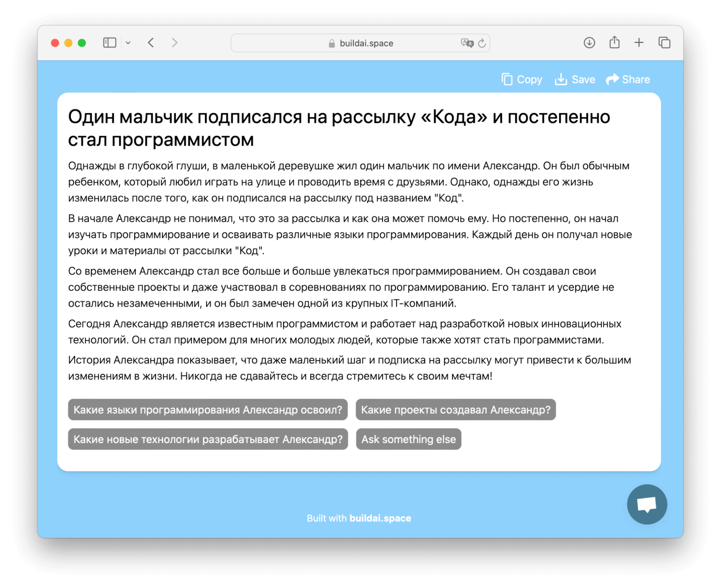Open the tab overview icon

click(x=664, y=43)
